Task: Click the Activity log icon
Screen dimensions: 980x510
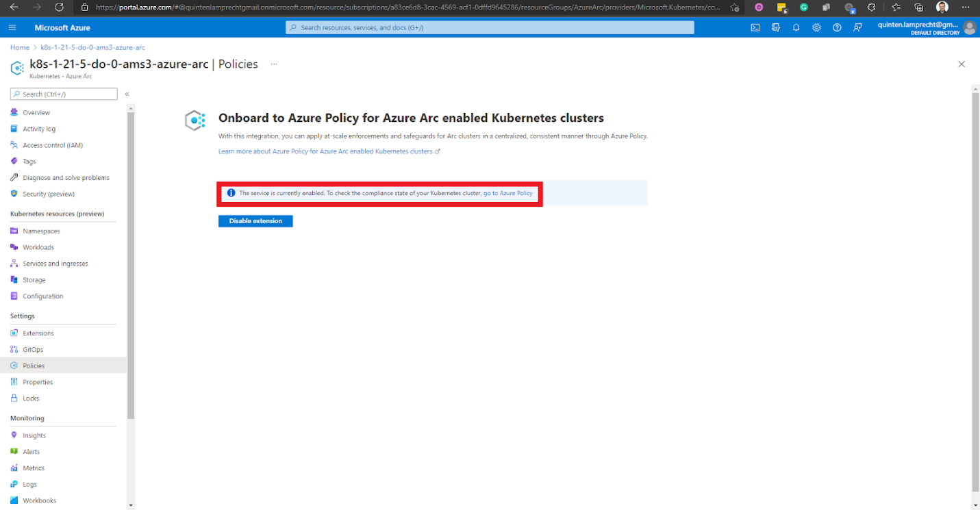Action: coord(14,129)
